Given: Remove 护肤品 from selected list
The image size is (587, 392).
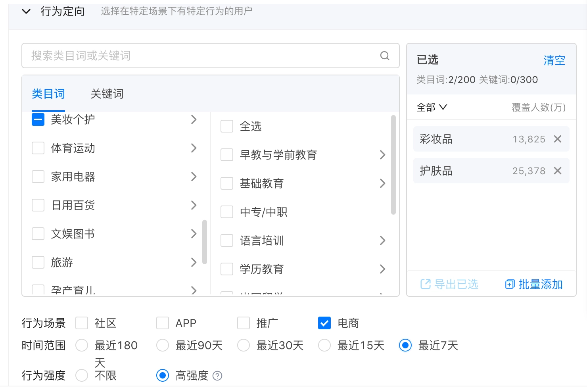Looking at the screenshot, I should (558, 171).
